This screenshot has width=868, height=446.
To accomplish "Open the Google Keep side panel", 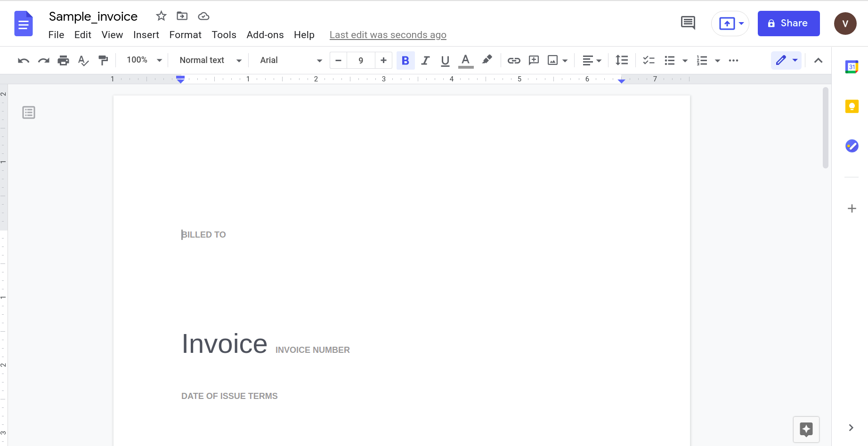I will tap(852, 106).
